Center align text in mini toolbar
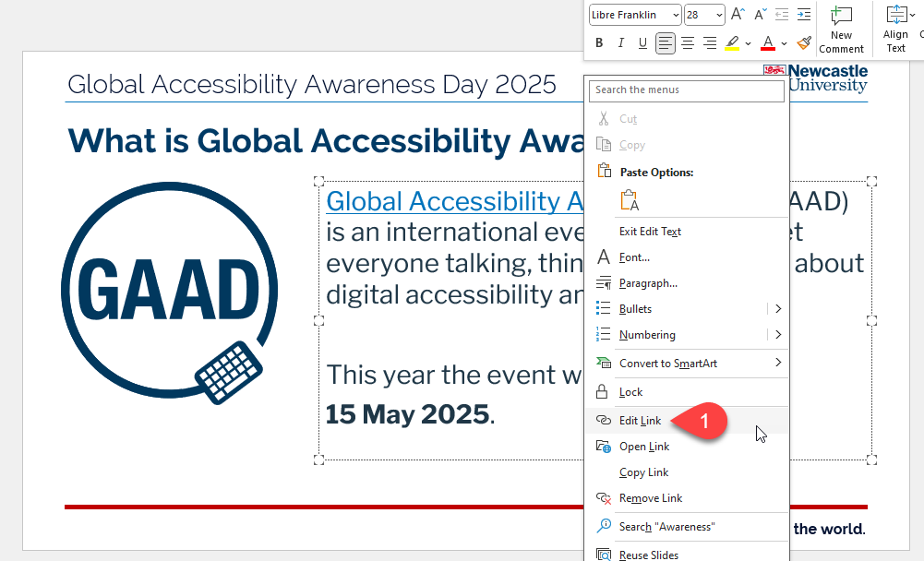 pyautogui.click(x=688, y=43)
